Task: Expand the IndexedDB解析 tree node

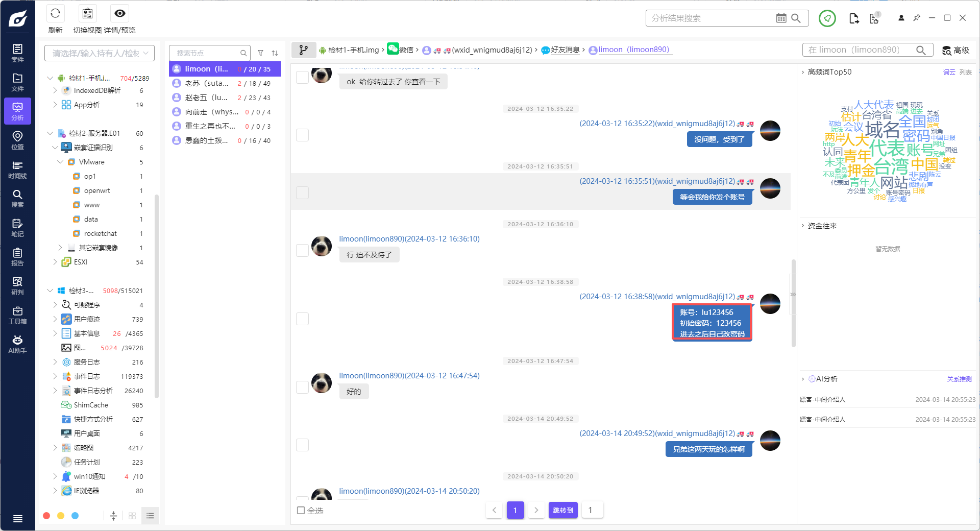Action: tap(55, 90)
